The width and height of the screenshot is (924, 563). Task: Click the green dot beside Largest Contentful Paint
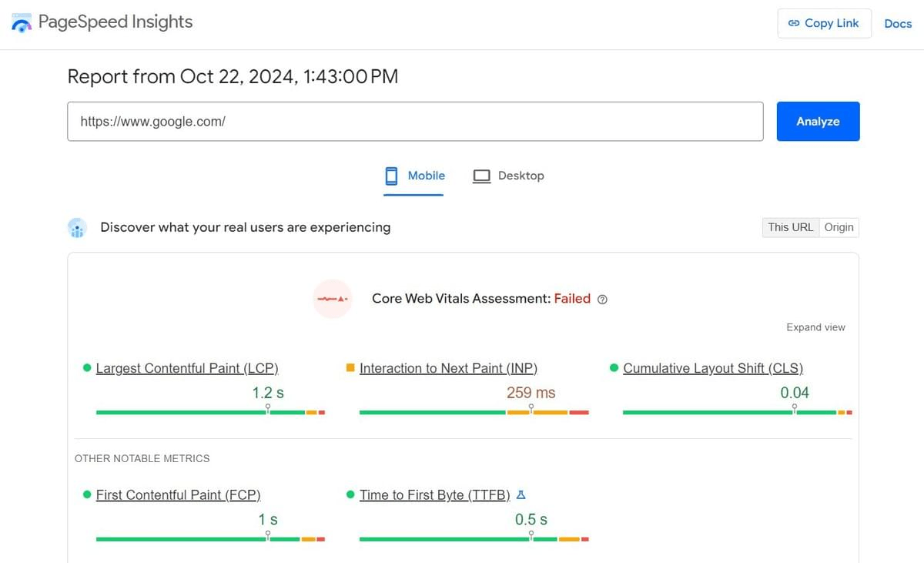click(x=87, y=368)
